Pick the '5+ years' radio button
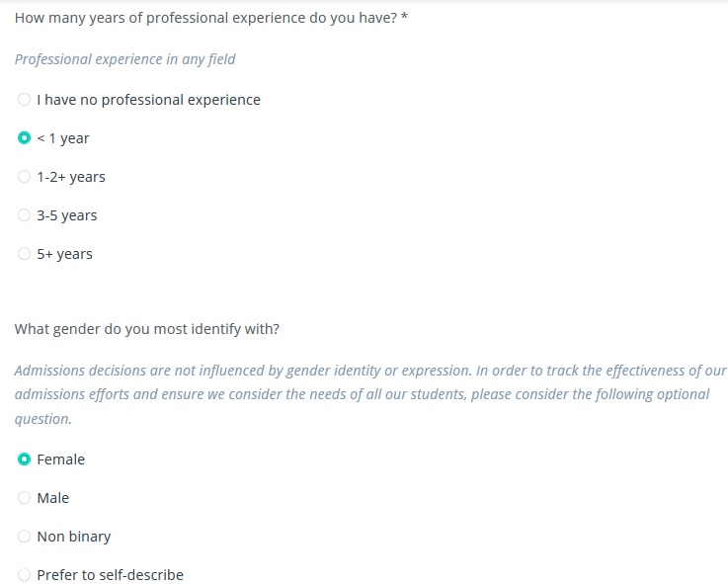Image resolution: width=728 pixels, height=584 pixels. (x=24, y=254)
